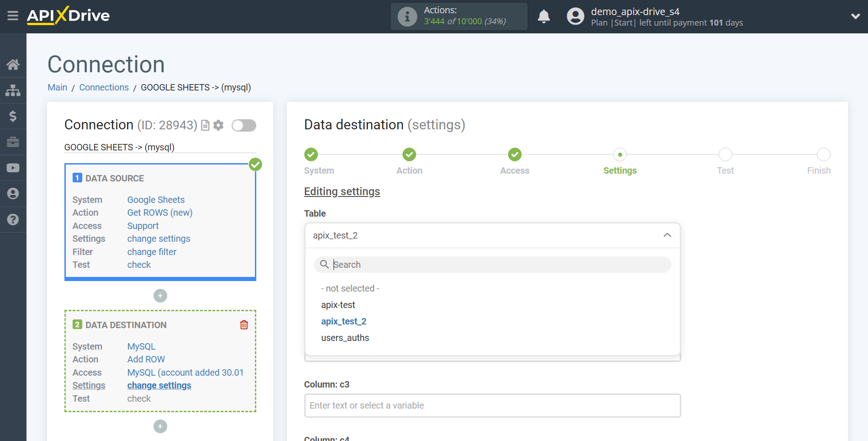Collapse the Table dropdown apix_test_2

point(492,235)
